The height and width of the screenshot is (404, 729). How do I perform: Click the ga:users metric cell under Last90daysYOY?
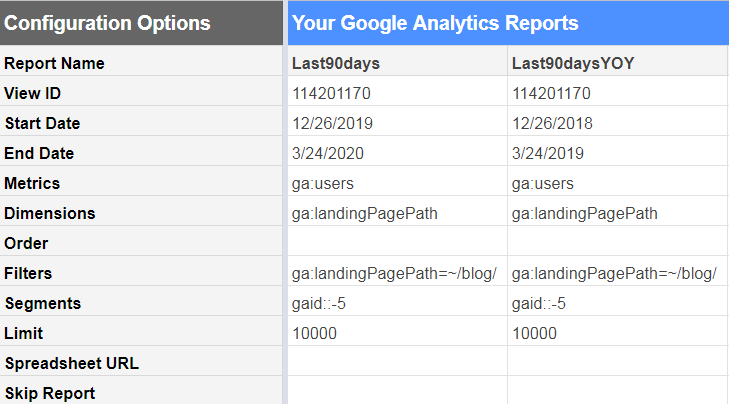617,183
